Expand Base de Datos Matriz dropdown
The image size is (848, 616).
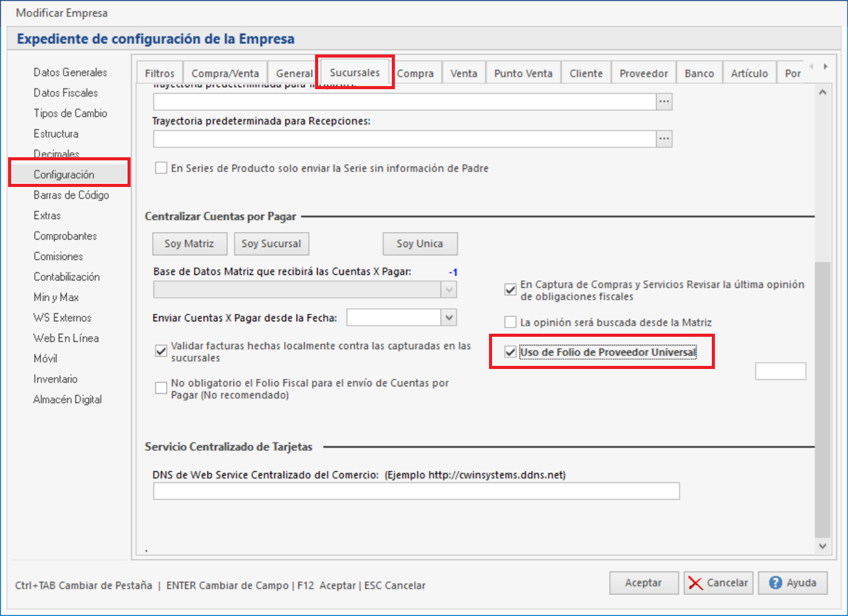(x=449, y=289)
